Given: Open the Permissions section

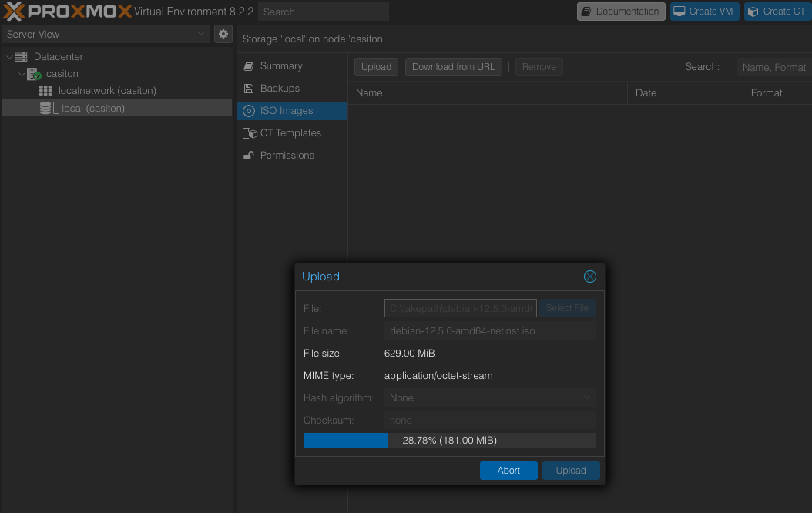Looking at the screenshot, I should coord(287,156).
